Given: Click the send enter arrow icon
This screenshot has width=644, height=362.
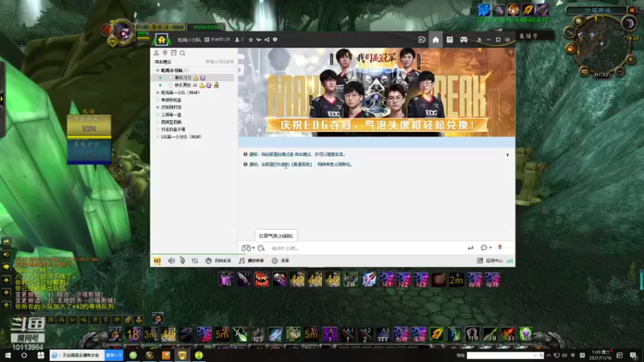Looking at the screenshot, I should (470, 248).
